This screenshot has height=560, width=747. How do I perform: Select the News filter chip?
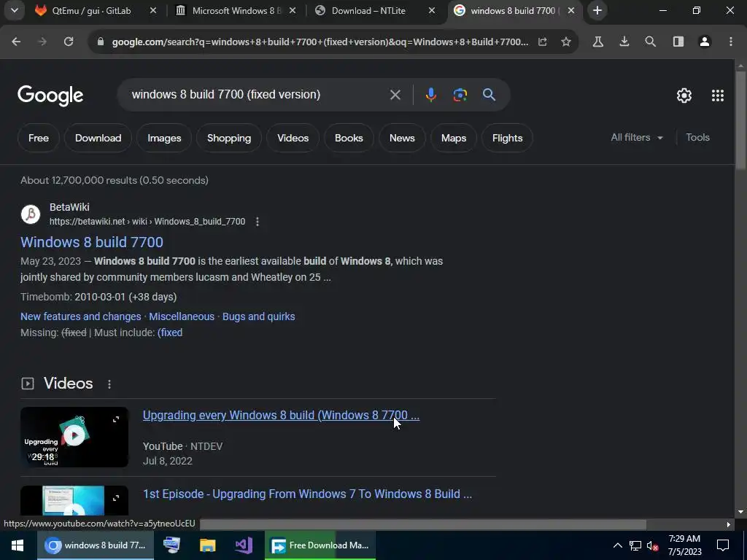pos(402,138)
